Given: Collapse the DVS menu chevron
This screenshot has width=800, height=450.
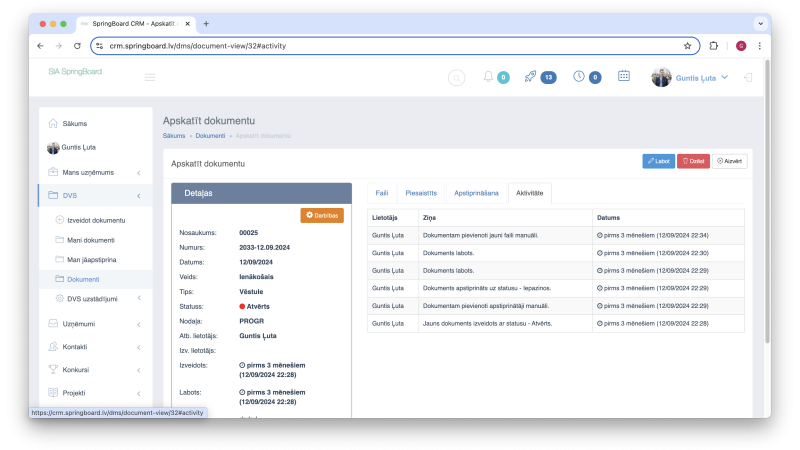Looking at the screenshot, I should pos(139,196).
